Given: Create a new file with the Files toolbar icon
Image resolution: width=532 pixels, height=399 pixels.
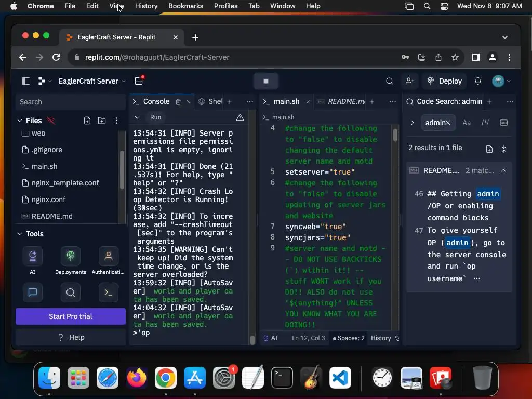Looking at the screenshot, I should coord(87,121).
